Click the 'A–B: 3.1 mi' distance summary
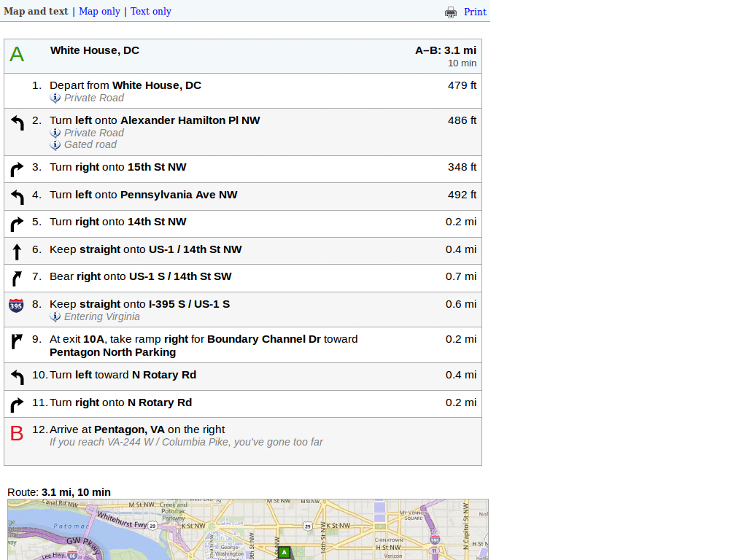 pos(446,50)
